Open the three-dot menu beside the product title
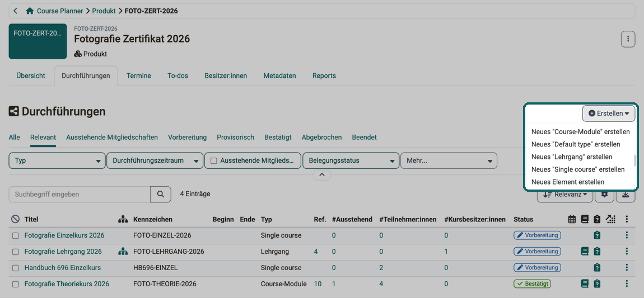This screenshot has height=298, width=644. [x=628, y=39]
